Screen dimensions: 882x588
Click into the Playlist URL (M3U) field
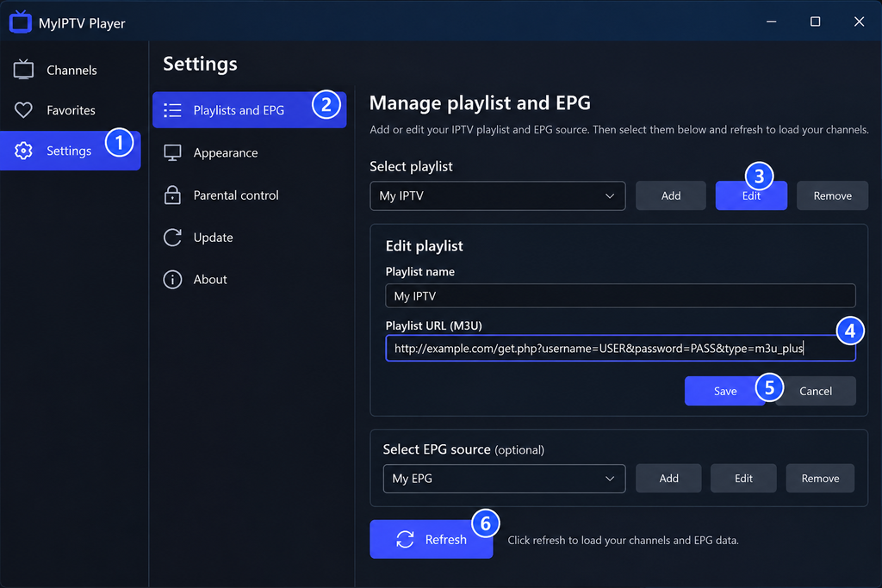coord(620,348)
